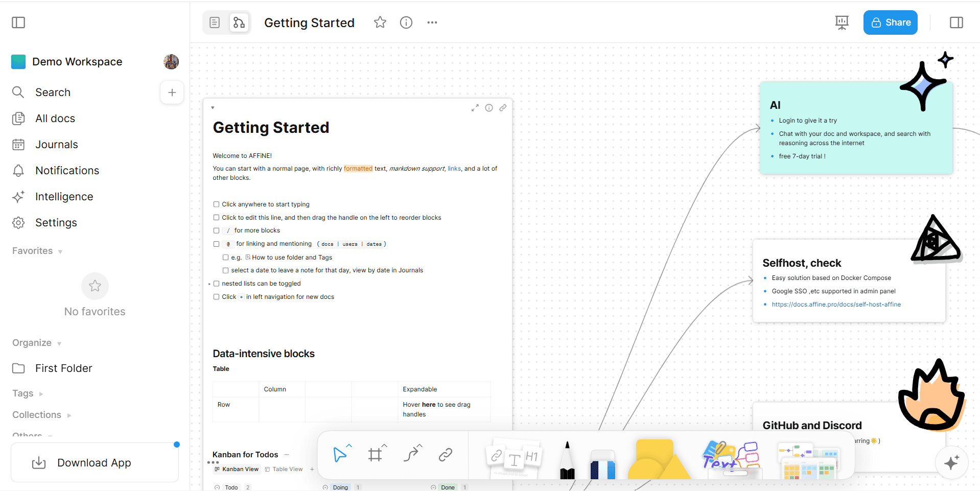The height and width of the screenshot is (491, 980).
Task: Select the Eraser tool
Action: [602, 463]
